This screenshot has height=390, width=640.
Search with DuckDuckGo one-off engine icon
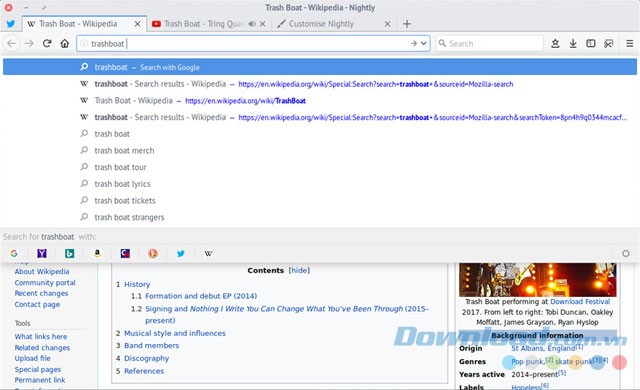[x=153, y=253]
